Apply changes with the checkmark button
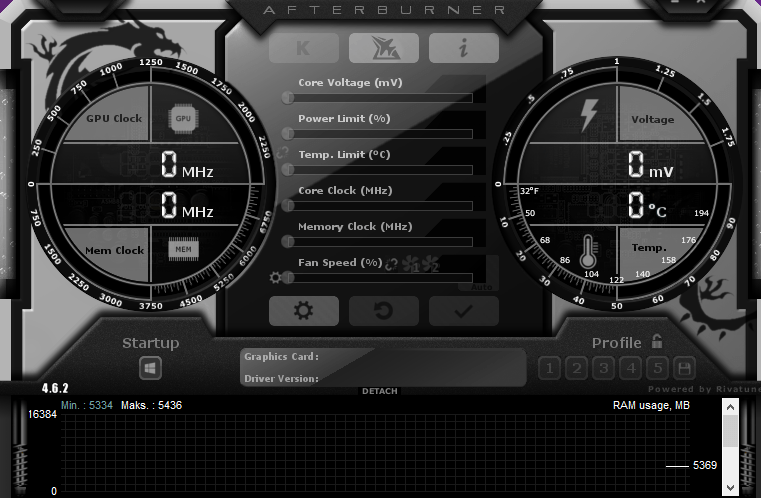The image size is (761, 498). [x=463, y=311]
